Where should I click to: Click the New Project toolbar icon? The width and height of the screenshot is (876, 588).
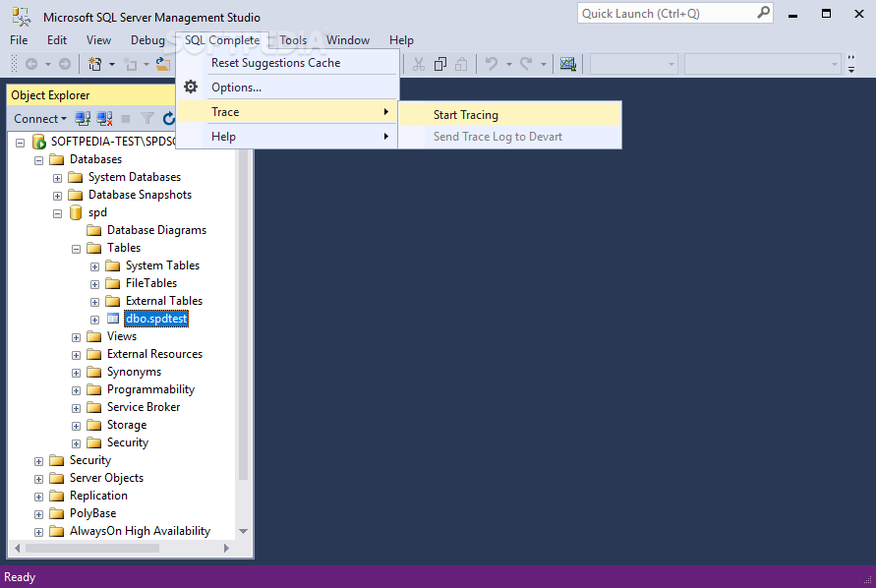95,64
